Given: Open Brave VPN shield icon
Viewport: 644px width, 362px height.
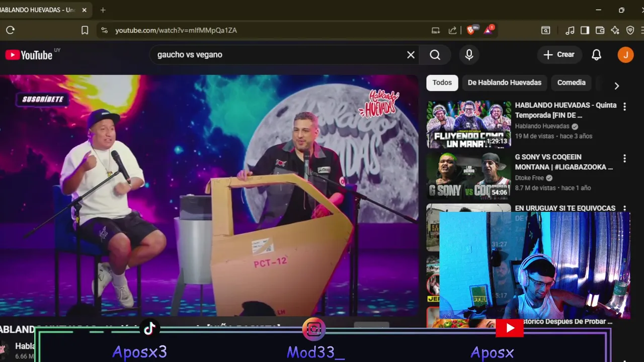Looking at the screenshot, I should pyautogui.click(x=630, y=30).
